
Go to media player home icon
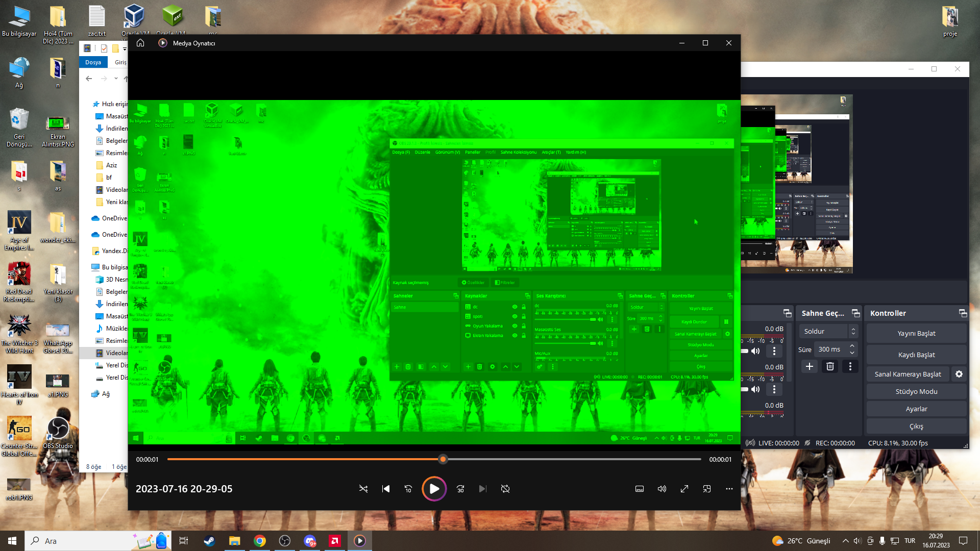tap(140, 43)
